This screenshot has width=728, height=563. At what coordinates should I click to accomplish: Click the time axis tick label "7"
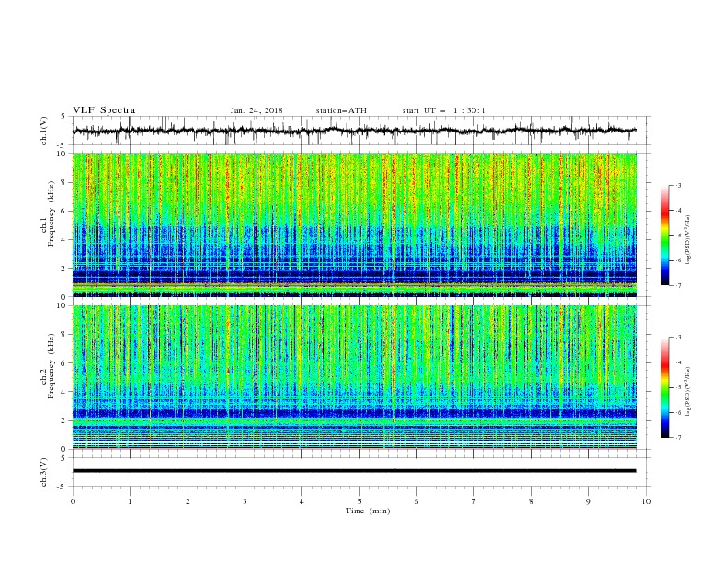(x=474, y=501)
